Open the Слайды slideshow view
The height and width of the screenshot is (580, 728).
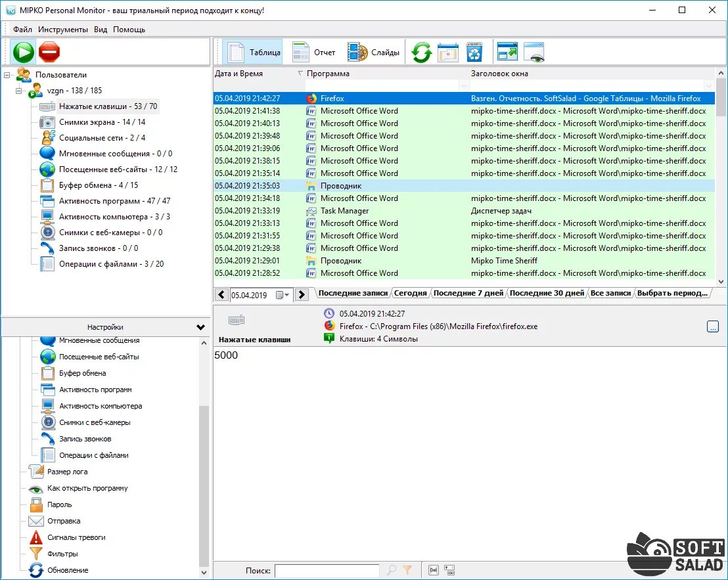[x=373, y=53]
